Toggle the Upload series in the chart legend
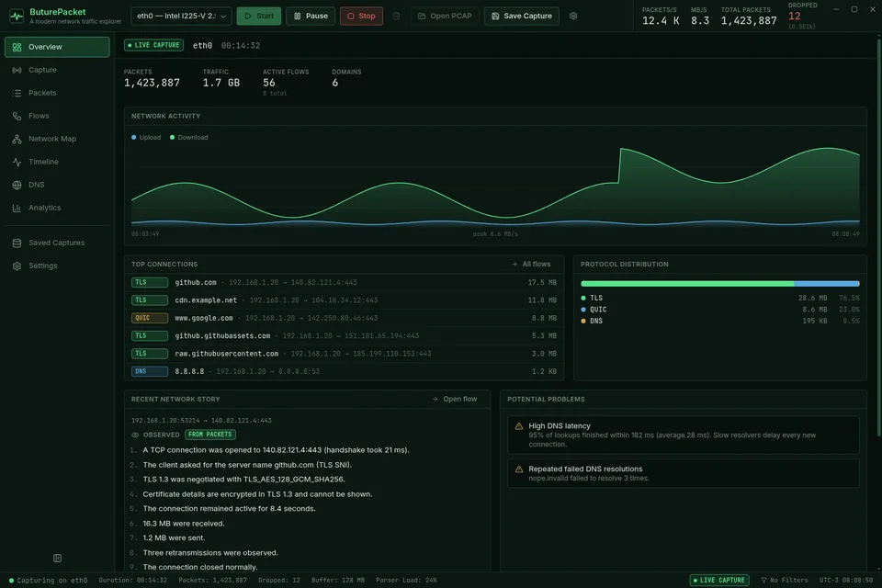The height and width of the screenshot is (588, 882). click(x=146, y=137)
